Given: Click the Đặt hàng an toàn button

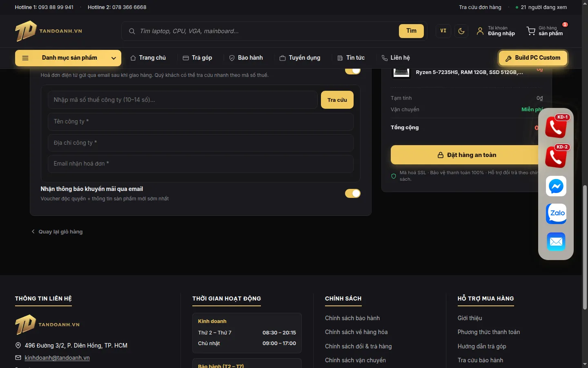Looking at the screenshot, I should [x=467, y=155].
